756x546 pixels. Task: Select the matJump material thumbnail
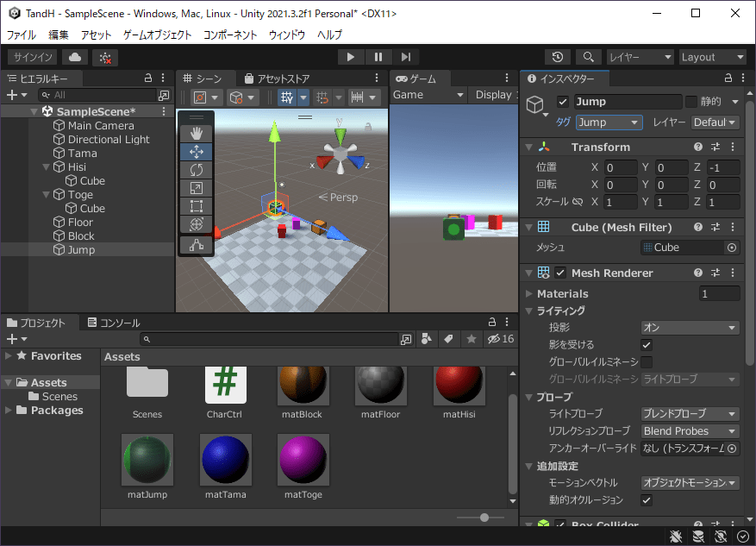(x=147, y=460)
